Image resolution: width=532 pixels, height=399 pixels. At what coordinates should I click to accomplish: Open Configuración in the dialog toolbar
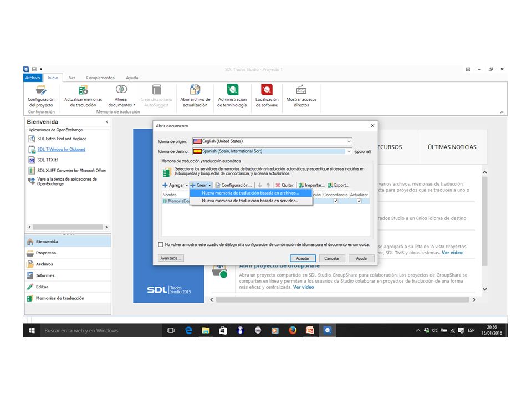[234, 185]
